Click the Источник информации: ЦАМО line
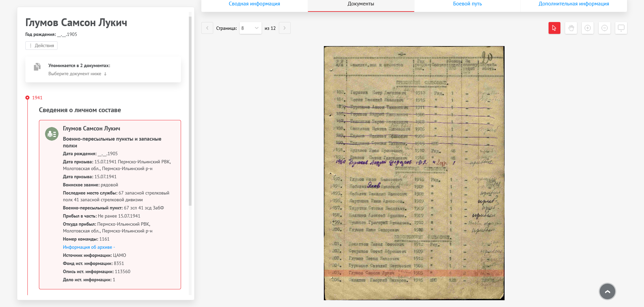This screenshot has height=307, width=644. tap(94, 255)
